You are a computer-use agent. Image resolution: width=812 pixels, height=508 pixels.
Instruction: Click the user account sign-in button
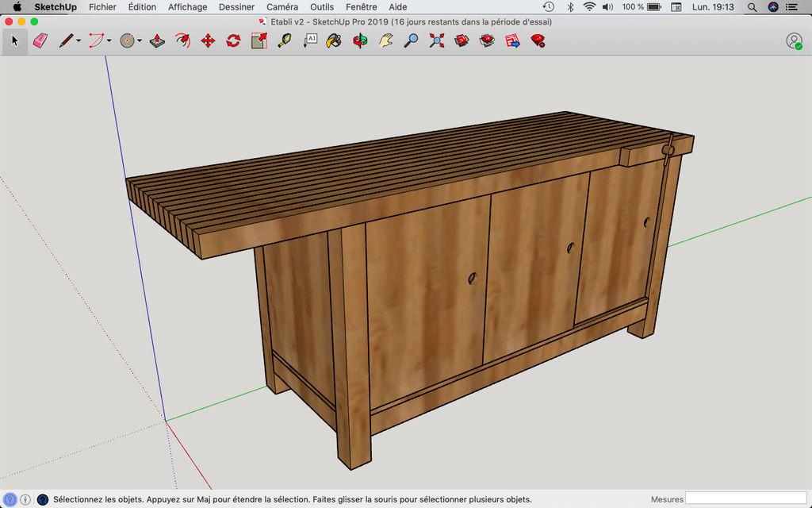[794, 40]
